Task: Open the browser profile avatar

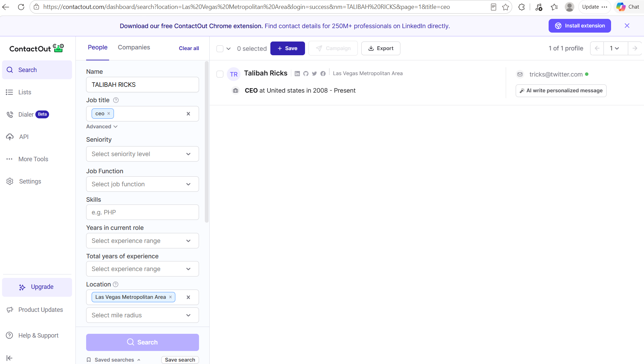Action: (570, 7)
